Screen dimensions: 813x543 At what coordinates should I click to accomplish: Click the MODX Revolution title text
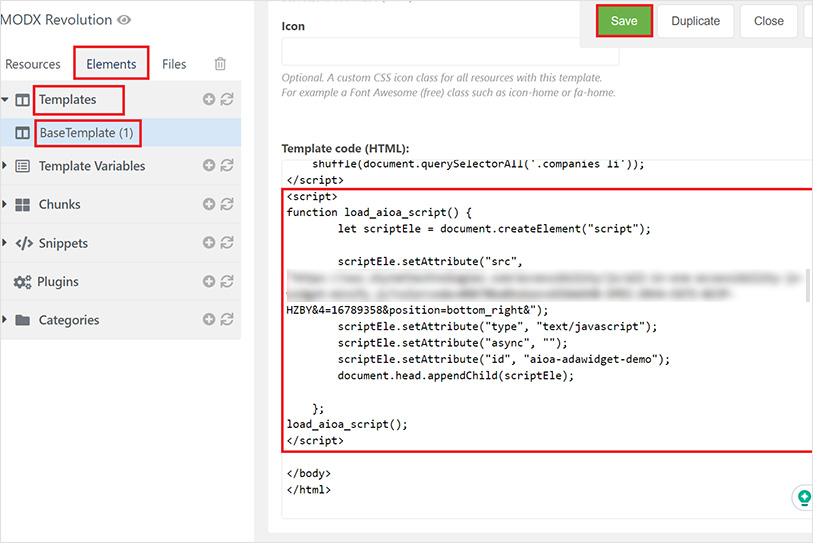[x=56, y=20]
